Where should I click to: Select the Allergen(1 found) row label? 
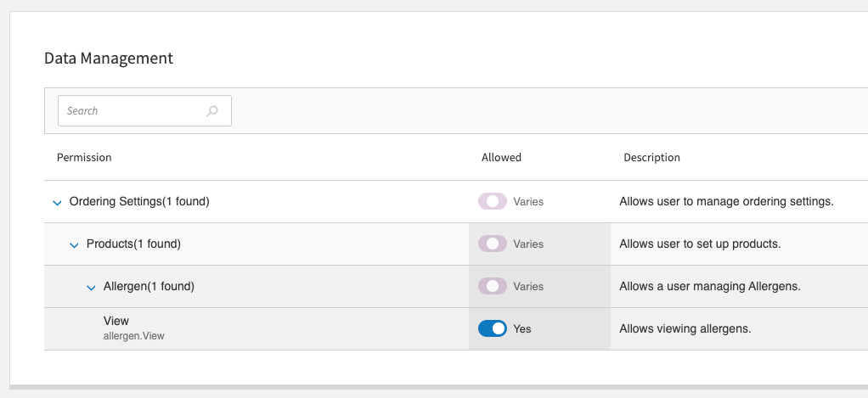(149, 287)
